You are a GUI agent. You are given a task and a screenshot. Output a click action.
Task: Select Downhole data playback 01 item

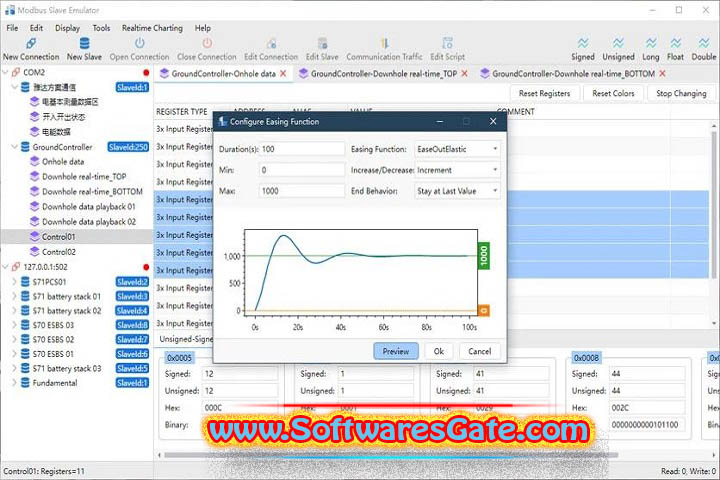89,207
